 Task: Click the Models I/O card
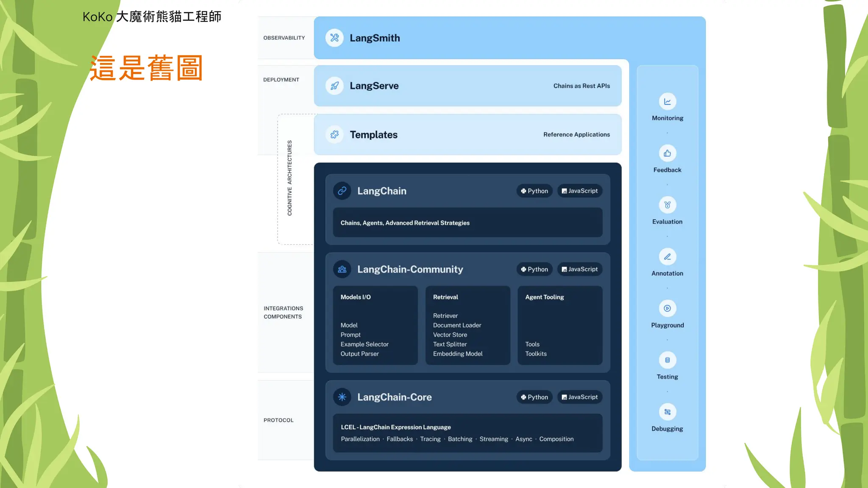click(x=375, y=325)
